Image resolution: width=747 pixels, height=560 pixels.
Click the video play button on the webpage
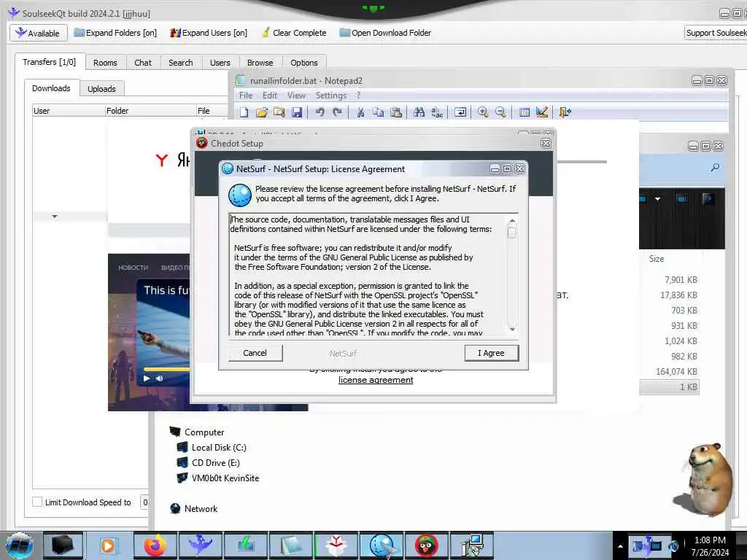coord(147,378)
